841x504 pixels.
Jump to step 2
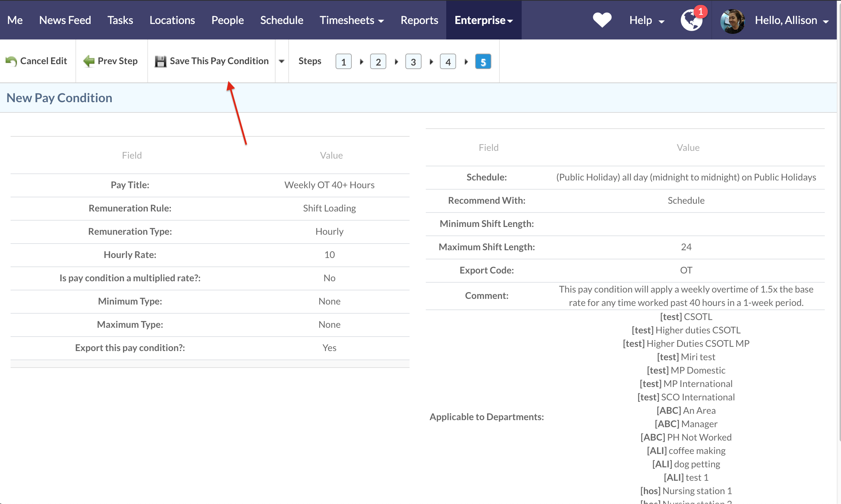click(378, 62)
